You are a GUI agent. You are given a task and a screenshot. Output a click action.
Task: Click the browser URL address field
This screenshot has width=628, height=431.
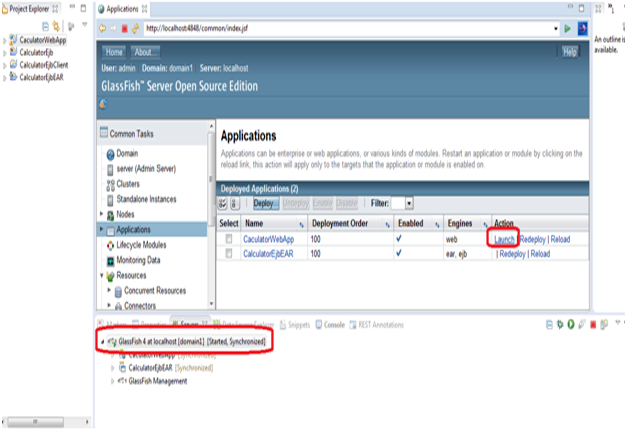coord(348,28)
